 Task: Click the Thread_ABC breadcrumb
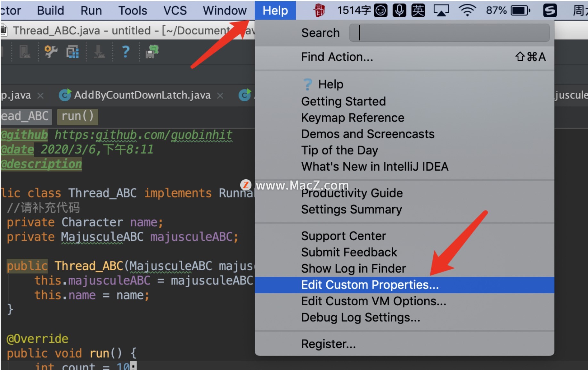pos(26,116)
